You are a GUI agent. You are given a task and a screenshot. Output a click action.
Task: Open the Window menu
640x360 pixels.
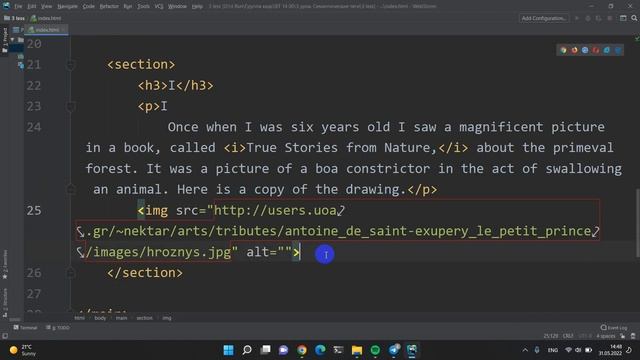click(177, 6)
